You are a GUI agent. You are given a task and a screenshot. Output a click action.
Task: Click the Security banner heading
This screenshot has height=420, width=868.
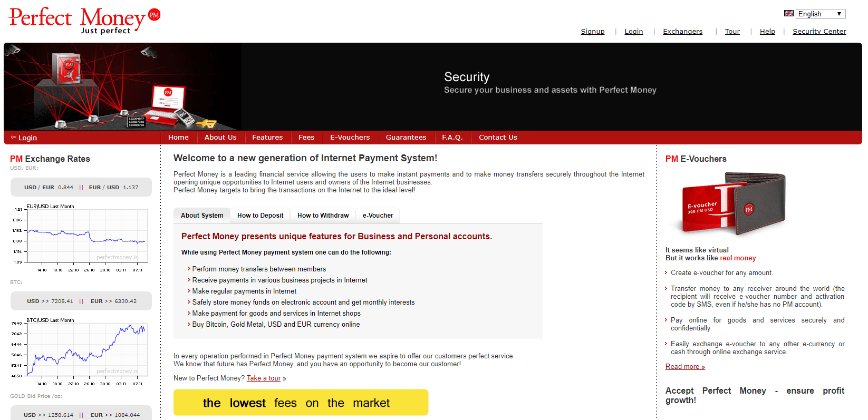(x=467, y=77)
